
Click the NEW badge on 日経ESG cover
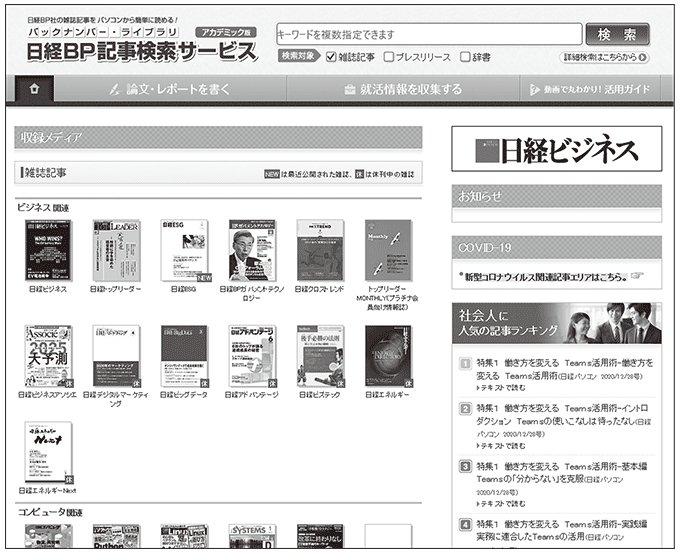[204, 277]
